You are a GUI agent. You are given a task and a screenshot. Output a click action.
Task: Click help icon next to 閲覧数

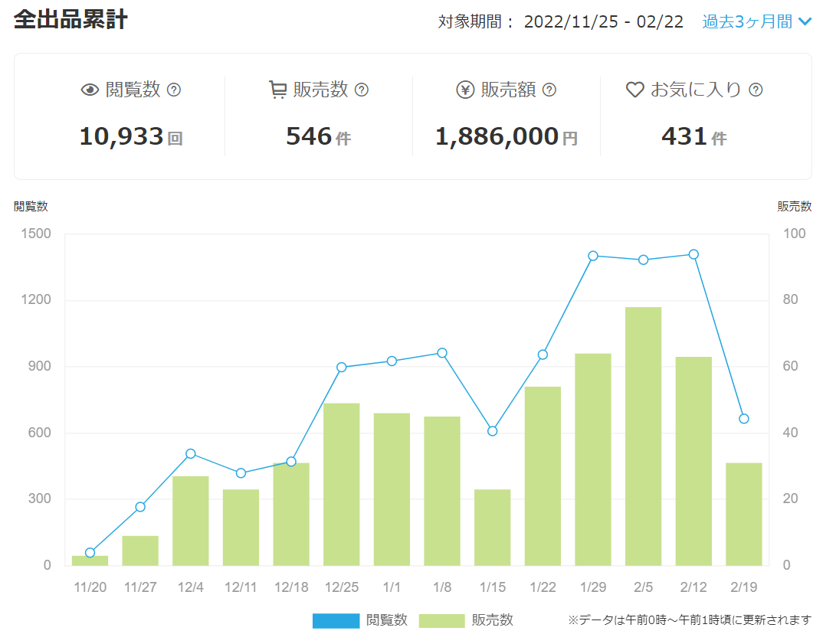pyautogui.click(x=174, y=90)
